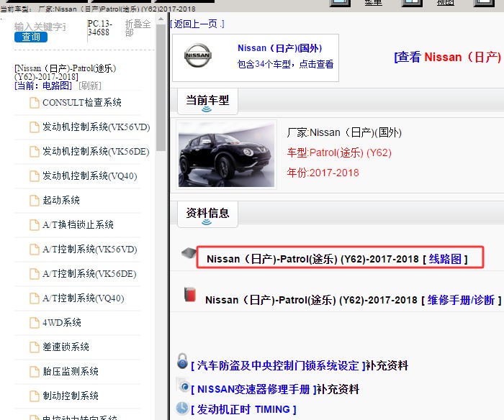Image resolution: width=504 pixels, height=420 pixels.
Task: Click 年份:2017-2018 text
Action: click(x=323, y=173)
